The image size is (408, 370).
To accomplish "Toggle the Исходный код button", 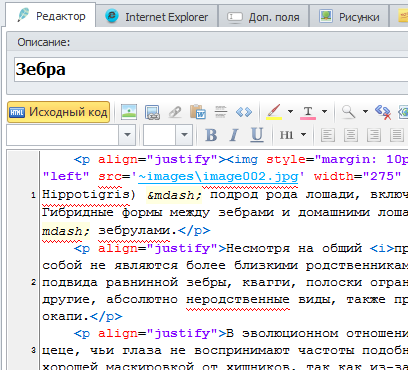I will 59,112.
